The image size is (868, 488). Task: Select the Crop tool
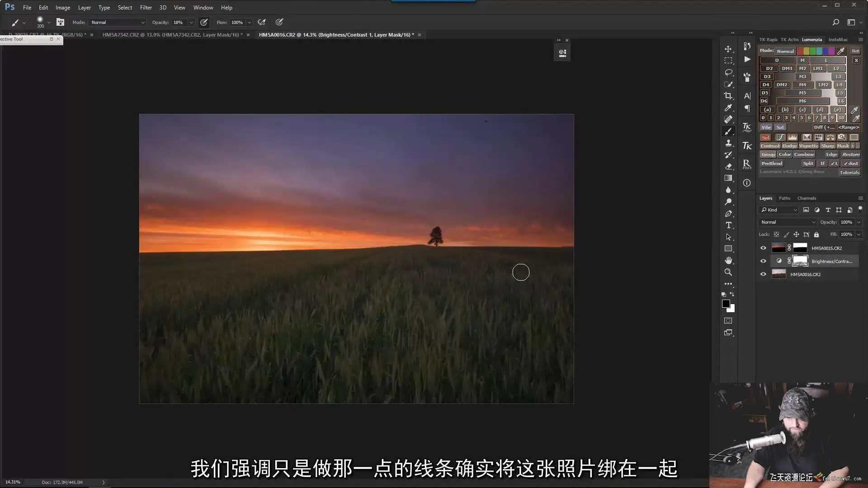click(728, 96)
